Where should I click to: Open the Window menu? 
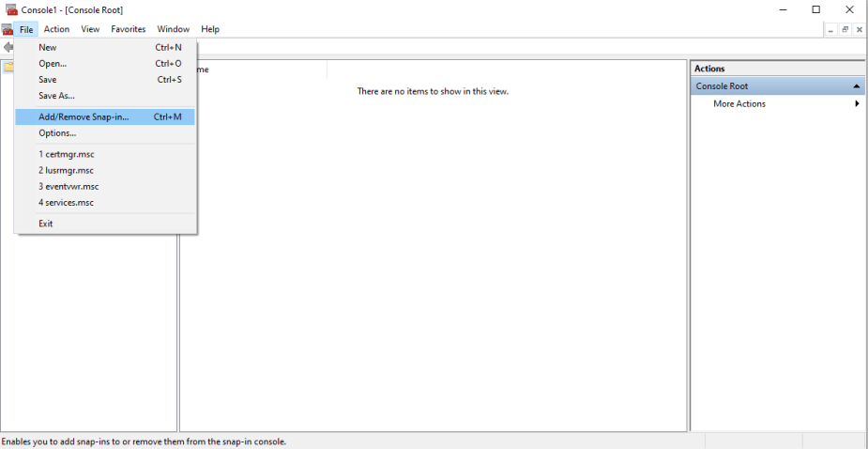click(174, 29)
